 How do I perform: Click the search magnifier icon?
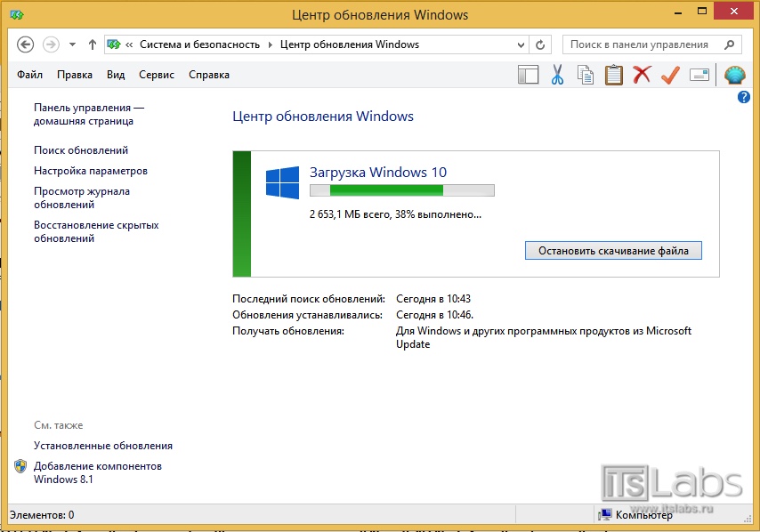[x=729, y=44]
